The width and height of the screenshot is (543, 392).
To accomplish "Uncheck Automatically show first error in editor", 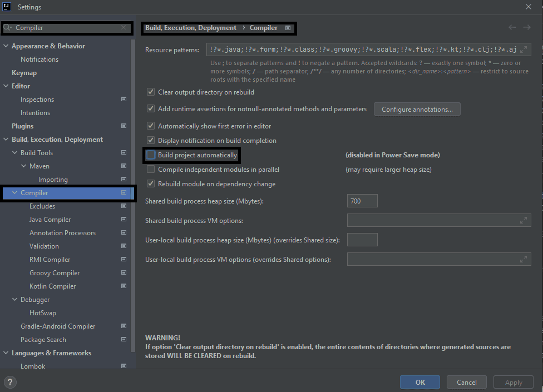I will (x=151, y=126).
